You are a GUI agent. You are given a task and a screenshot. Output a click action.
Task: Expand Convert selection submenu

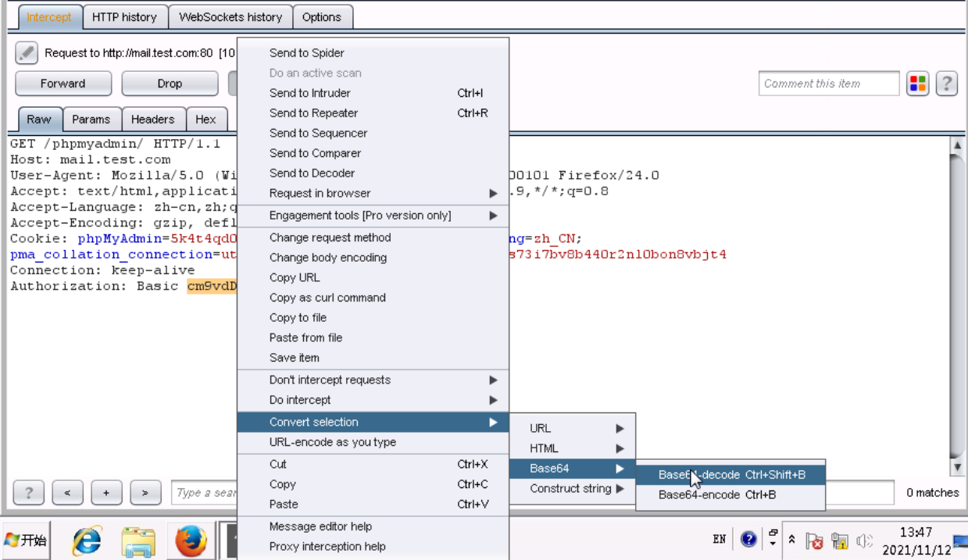pyautogui.click(x=373, y=423)
